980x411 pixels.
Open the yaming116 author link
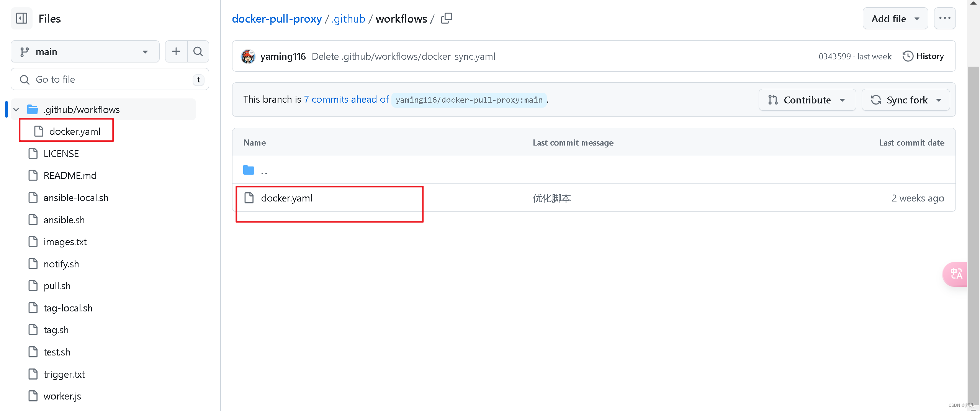click(283, 56)
